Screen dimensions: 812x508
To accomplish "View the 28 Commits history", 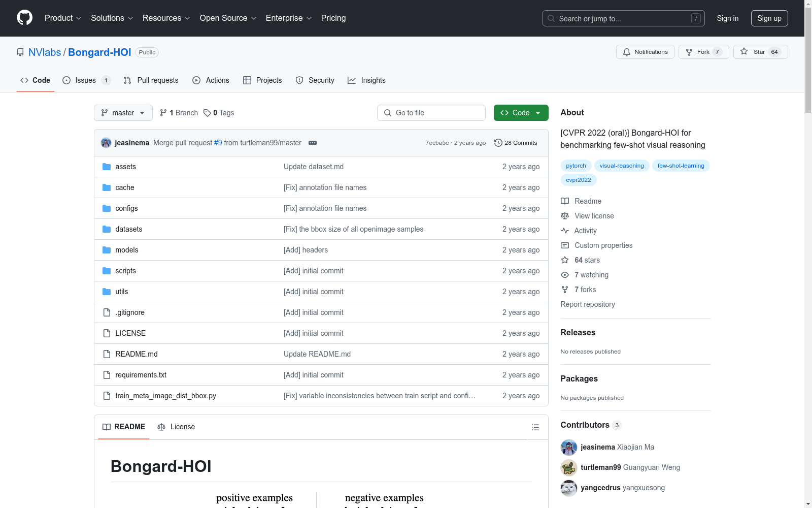I will pos(516,143).
